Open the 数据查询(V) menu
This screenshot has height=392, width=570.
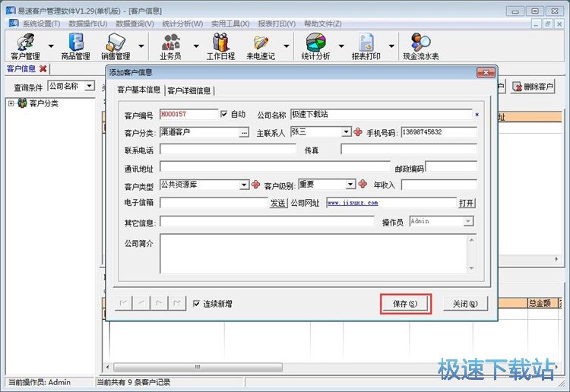[135, 24]
